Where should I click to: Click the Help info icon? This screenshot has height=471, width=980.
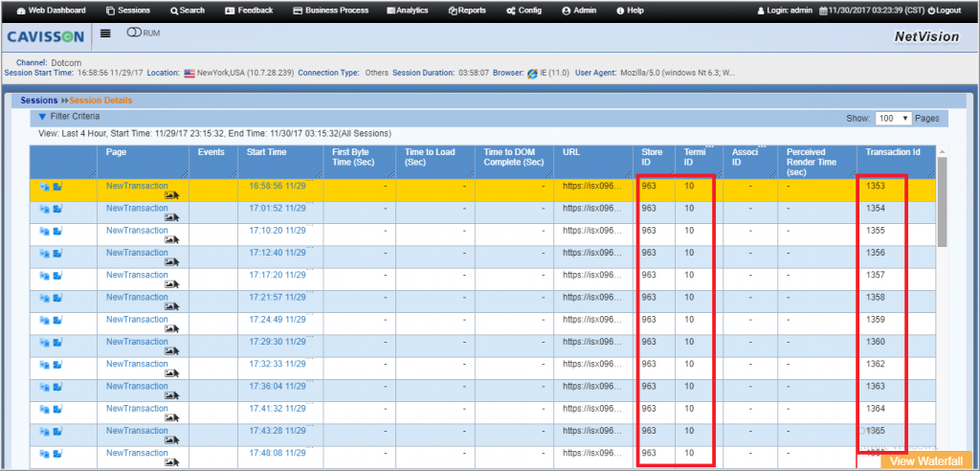point(621,11)
